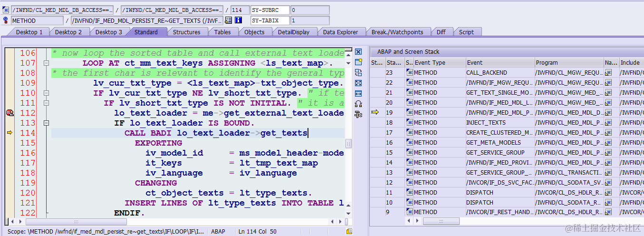Click the Event Type column header
Screen dimensions: 644x236
(x=439, y=62)
